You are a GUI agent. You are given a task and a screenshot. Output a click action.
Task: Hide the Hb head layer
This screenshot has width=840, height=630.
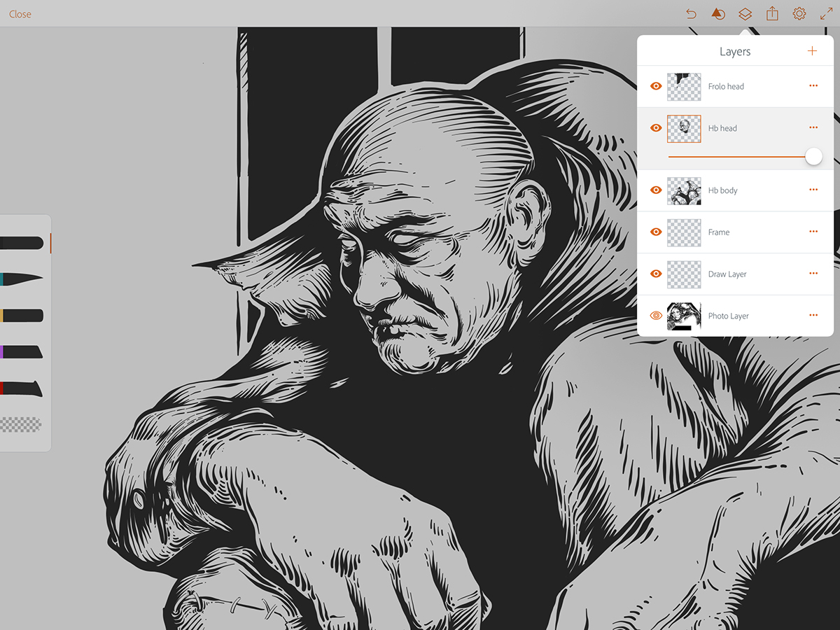point(656,128)
